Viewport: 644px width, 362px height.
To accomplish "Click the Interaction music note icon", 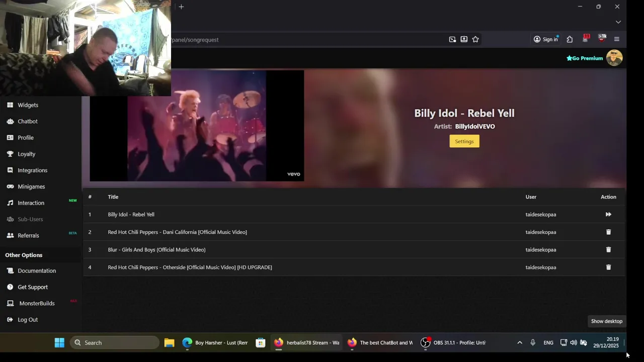I will [10, 203].
